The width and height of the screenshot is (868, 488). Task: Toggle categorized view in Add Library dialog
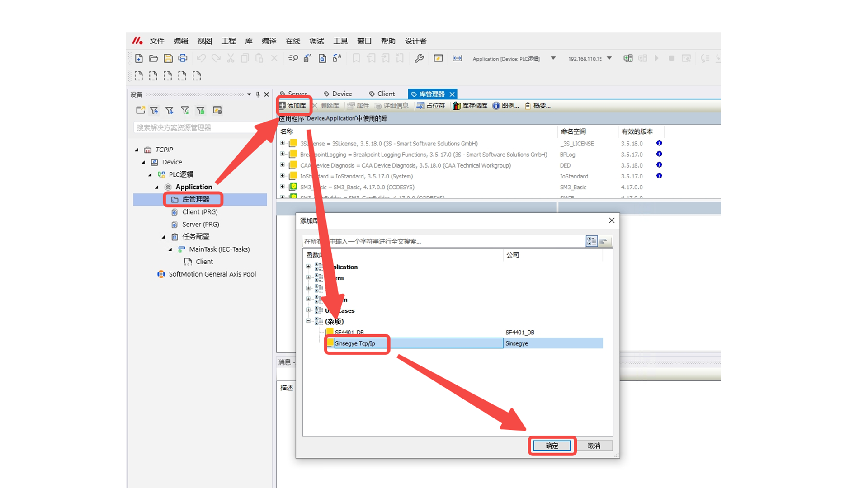tap(591, 241)
